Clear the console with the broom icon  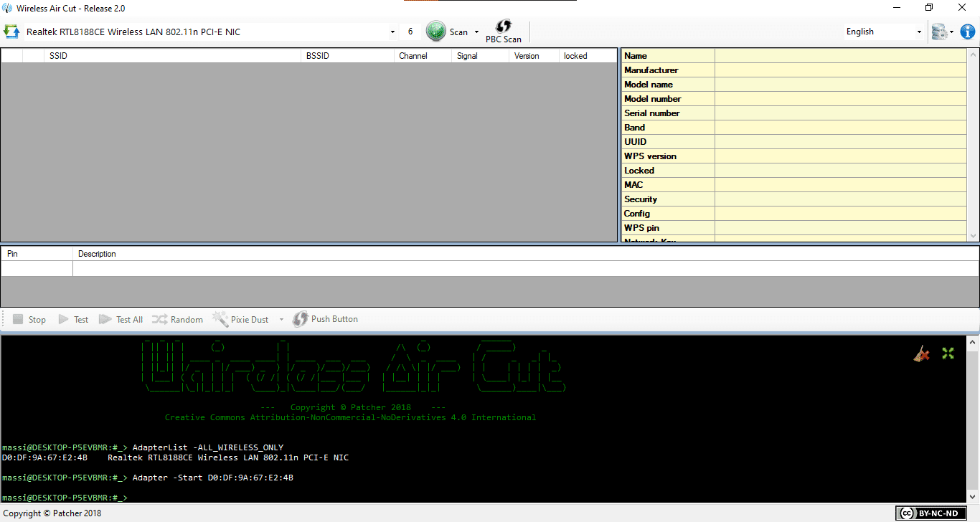[x=922, y=353]
